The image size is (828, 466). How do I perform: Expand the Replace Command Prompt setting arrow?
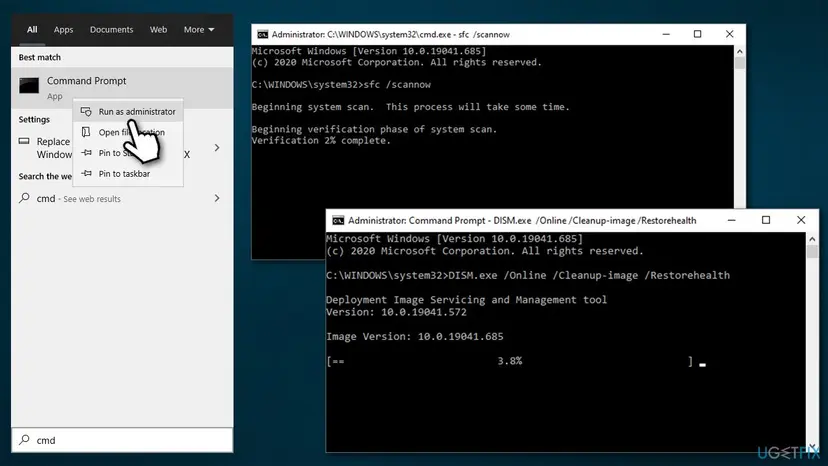217,148
